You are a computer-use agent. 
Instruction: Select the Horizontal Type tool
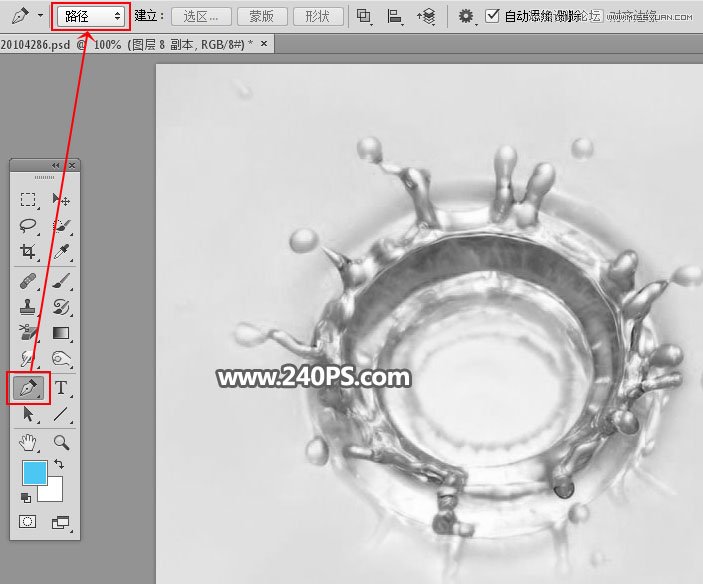pyautogui.click(x=61, y=388)
